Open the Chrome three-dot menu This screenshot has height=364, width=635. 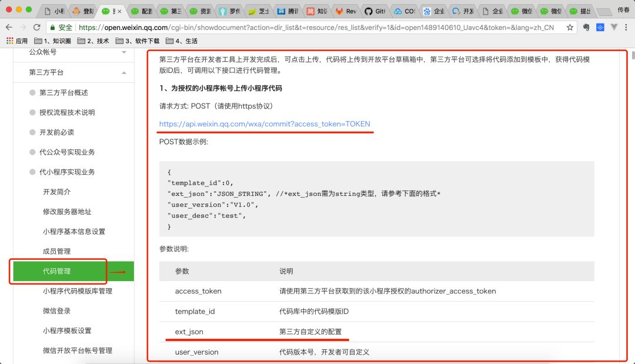pyautogui.click(x=626, y=27)
